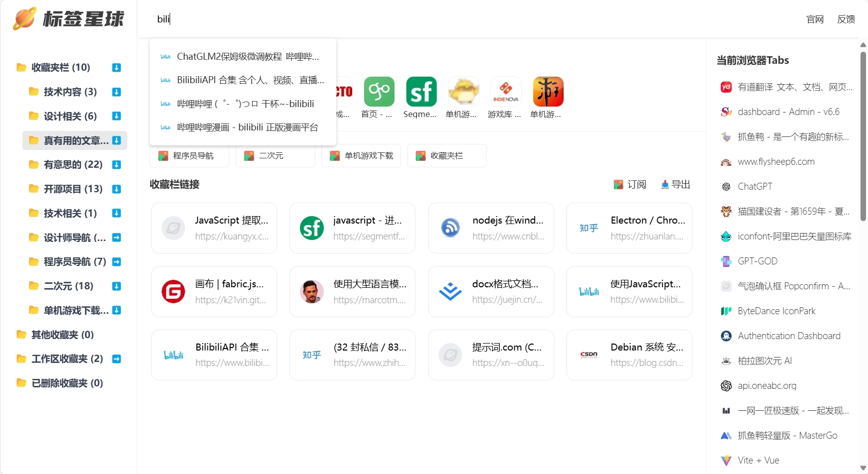Expand the 设计师导航 folder right-arrow toggle
868x474 pixels.
[x=116, y=238]
